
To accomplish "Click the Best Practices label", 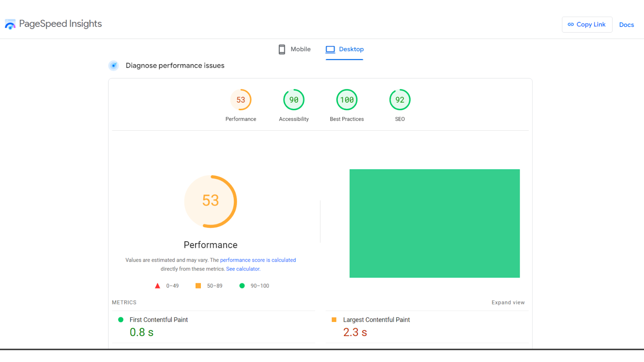I will [x=347, y=119].
